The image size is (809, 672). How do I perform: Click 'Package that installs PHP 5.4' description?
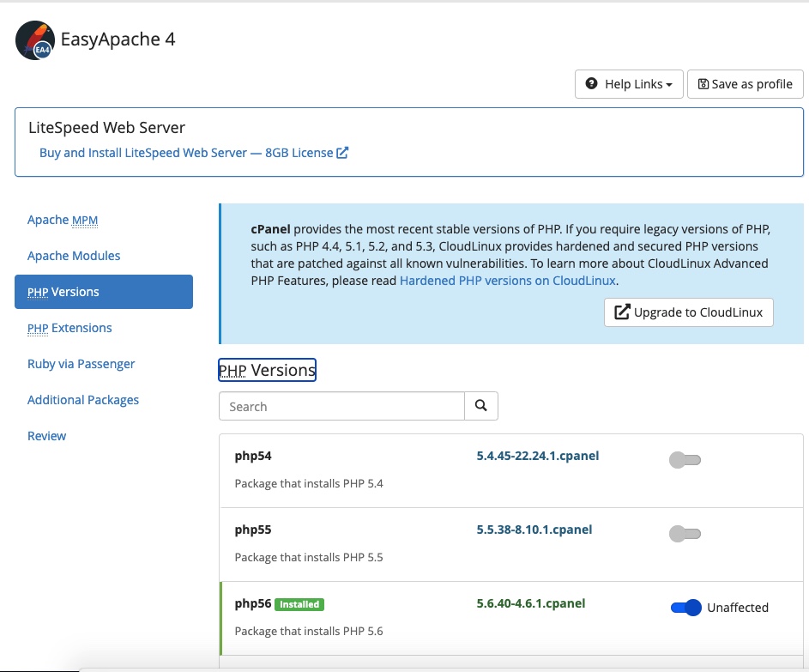(x=309, y=483)
